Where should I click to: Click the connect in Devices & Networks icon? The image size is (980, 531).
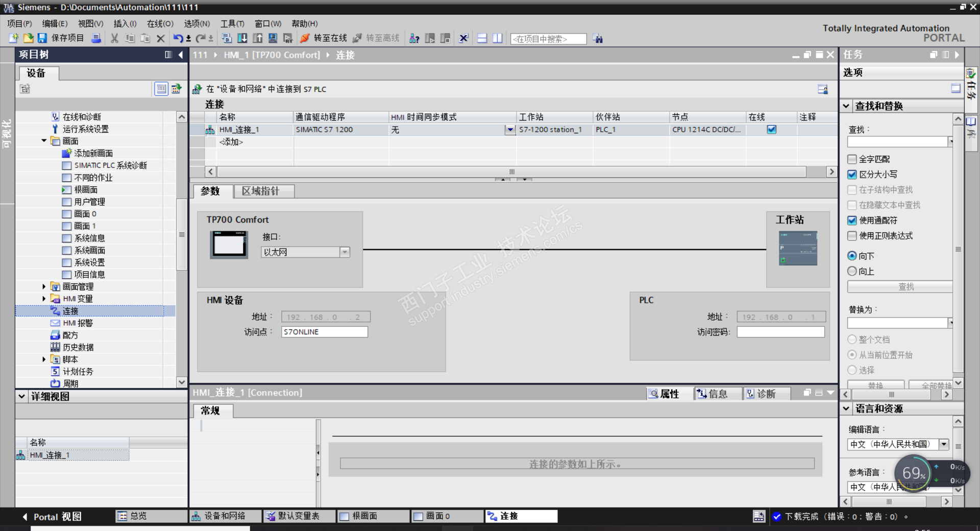click(197, 89)
